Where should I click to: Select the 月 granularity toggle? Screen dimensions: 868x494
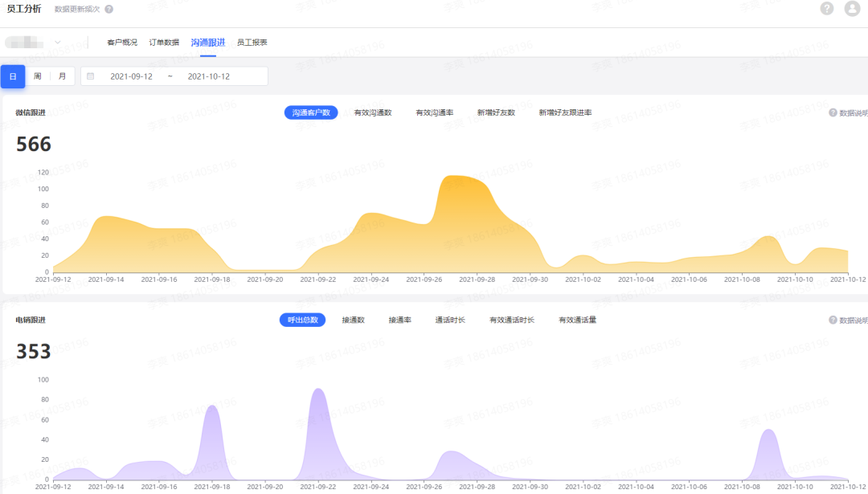click(x=63, y=76)
